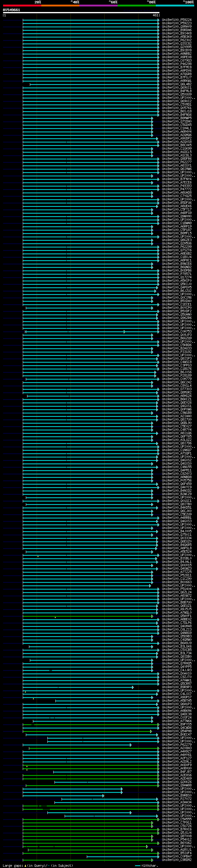Select the UniRef100_B9FYS5 label
This screenshot has height=868, width=197.
pos(177,725)
